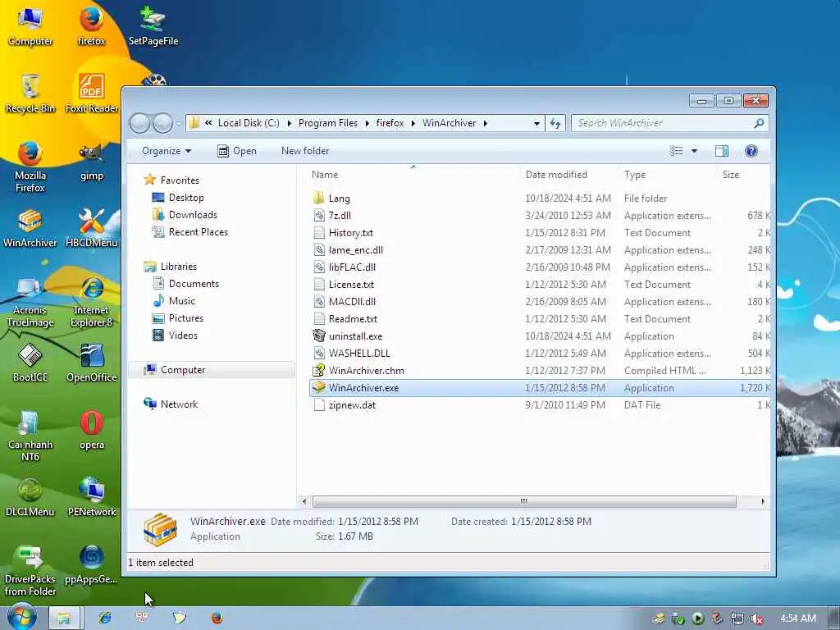
Task: Click the muted volume tray icon
Action: pyautogui.click(x=757, y=619)
